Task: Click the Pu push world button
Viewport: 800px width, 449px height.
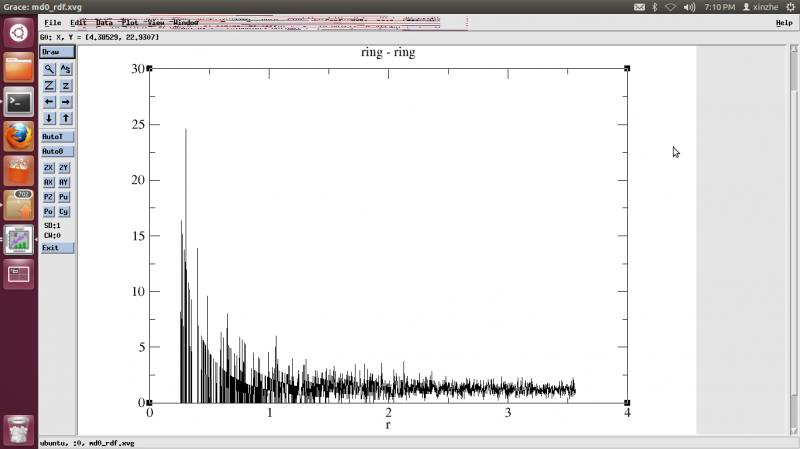Action: coord(65,197)
